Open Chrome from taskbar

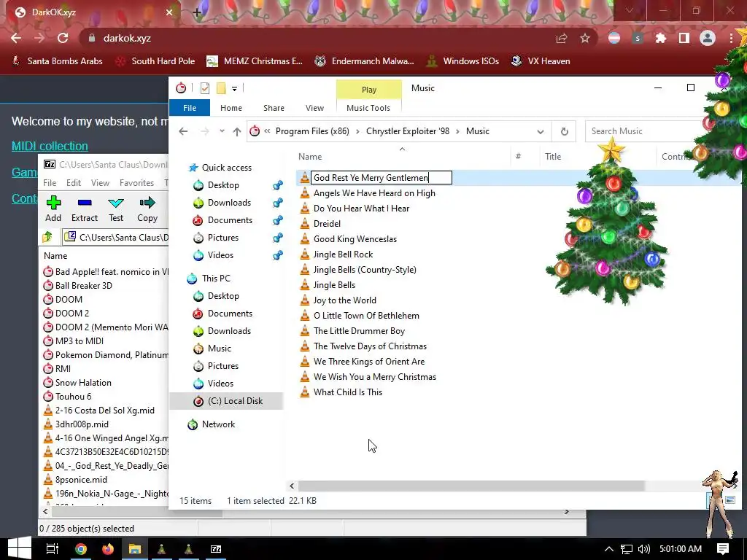pos(81,548)
